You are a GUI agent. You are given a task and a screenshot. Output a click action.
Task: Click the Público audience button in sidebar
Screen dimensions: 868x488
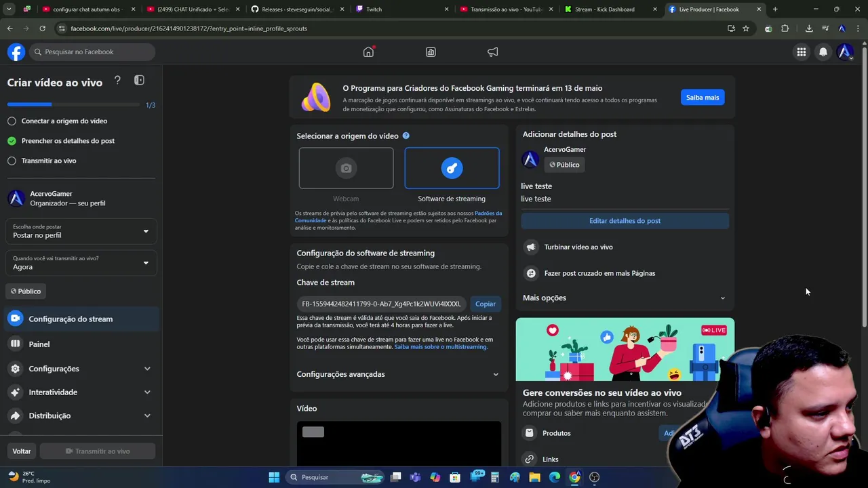coord(26,291)
